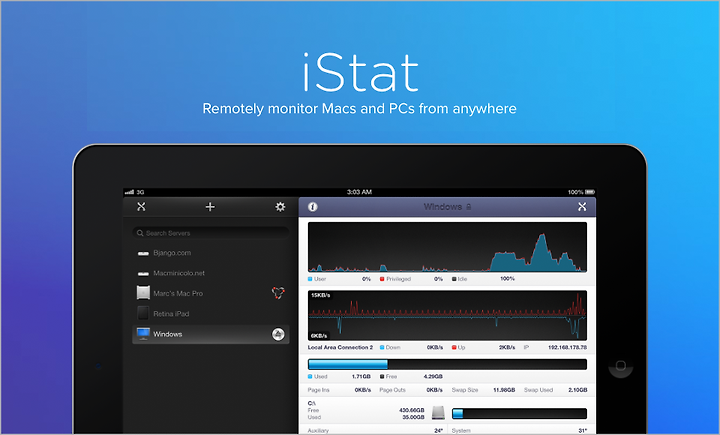
Task: Click the 3:03 AM clock
Action: 359,192
